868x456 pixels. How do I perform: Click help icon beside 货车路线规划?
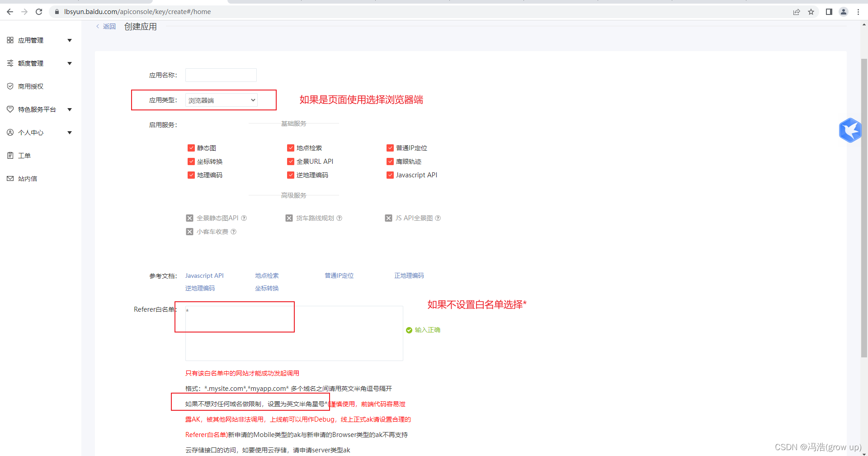(x=340, y=218)
